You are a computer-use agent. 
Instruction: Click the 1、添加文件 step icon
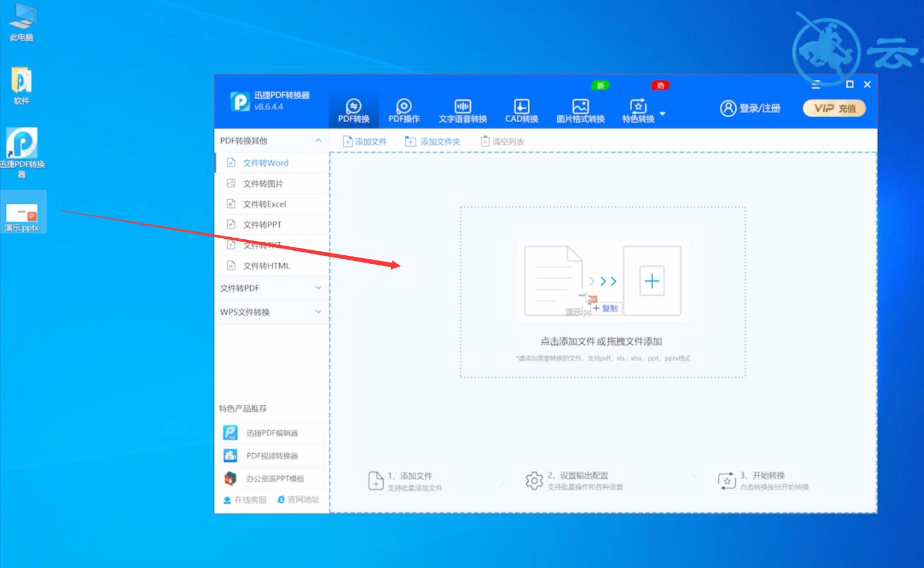coord(375,480)
